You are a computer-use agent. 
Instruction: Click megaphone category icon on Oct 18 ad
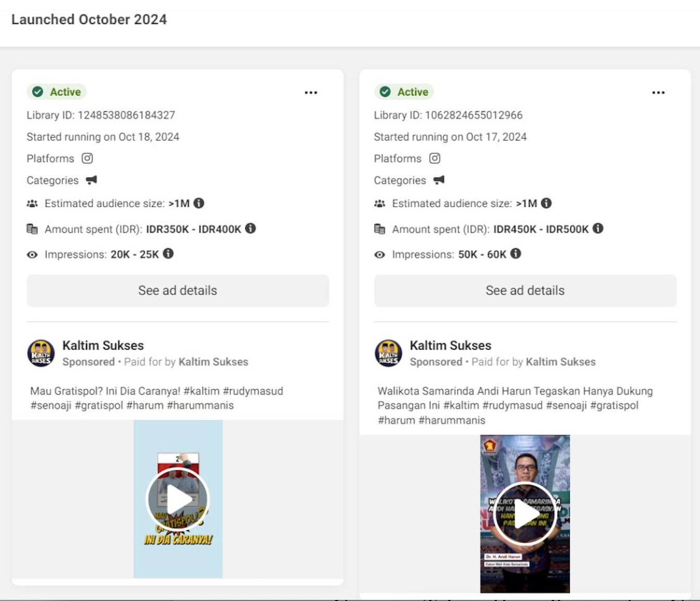pyautogui.click(x=92, y=180)
